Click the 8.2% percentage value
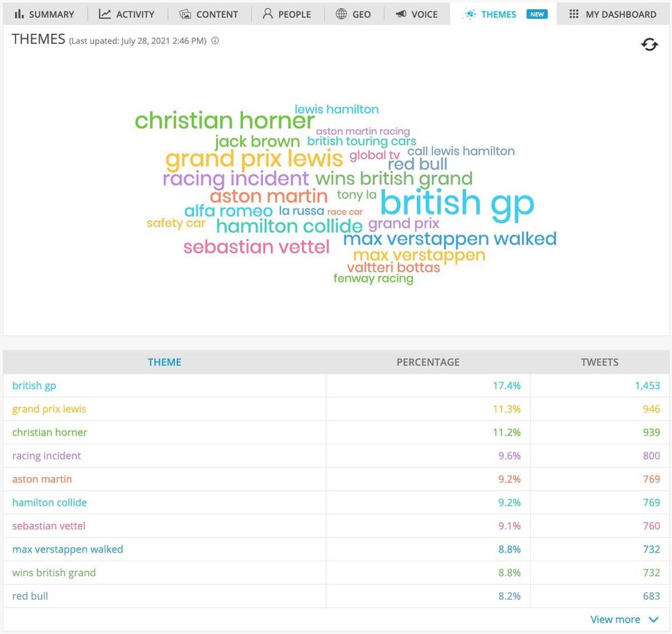 point(509,596)
